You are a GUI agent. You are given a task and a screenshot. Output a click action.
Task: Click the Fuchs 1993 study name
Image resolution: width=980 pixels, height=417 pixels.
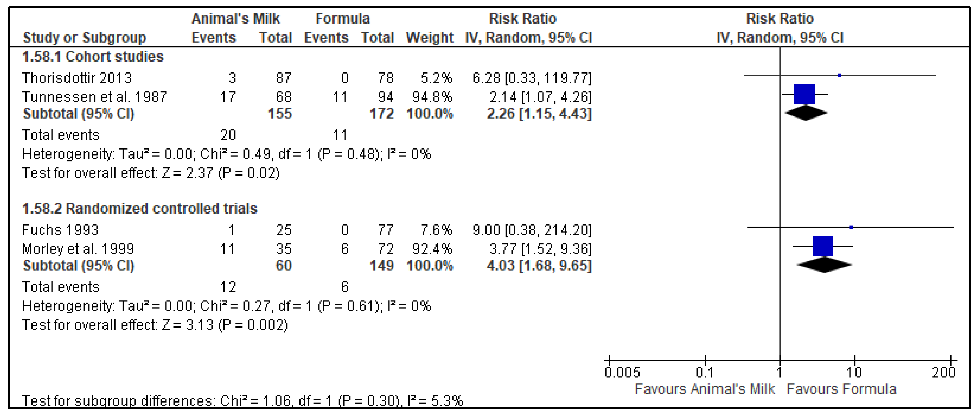tap(60, 230)
